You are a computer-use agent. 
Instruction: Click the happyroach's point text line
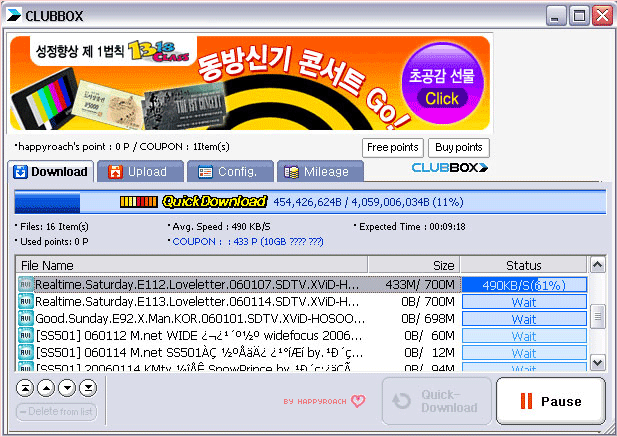[x=123, y=147]
